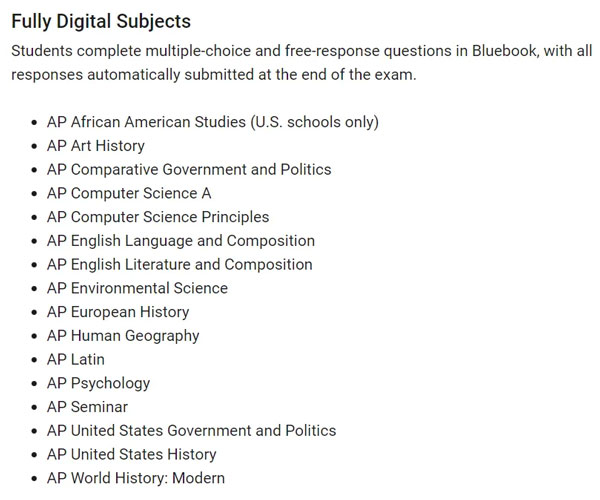The height and width of the screenshot is (500, 600).
Task: Select AP English Literature and Composition
Action: click(179, 264)
